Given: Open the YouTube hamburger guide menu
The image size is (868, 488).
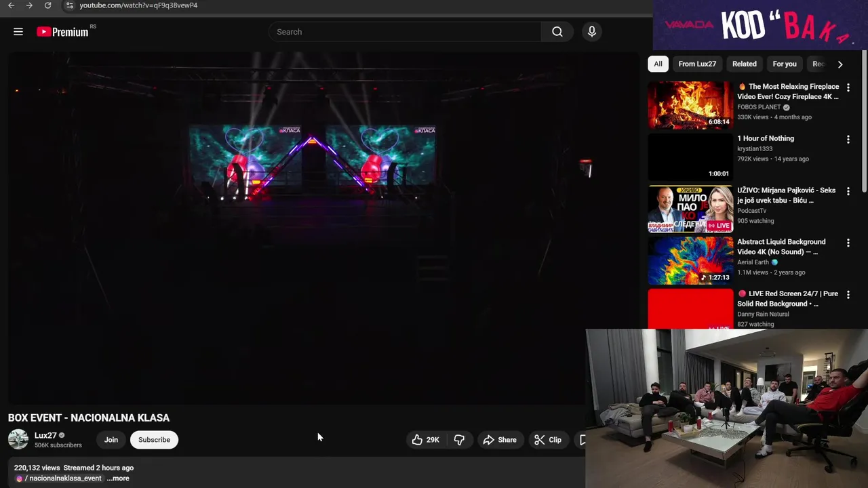Looking at the screenshot, I should pyautogui.click(x=18, y=32).
